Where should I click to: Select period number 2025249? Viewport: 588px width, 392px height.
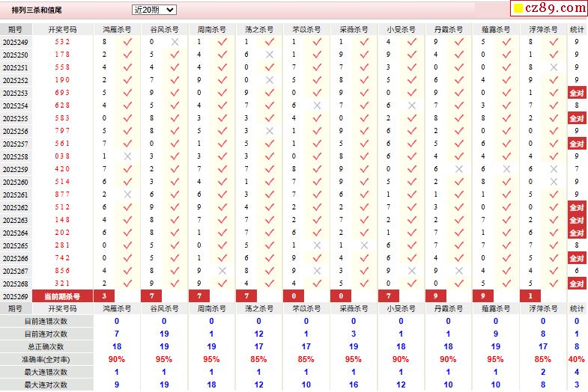(x=16, y=43)
